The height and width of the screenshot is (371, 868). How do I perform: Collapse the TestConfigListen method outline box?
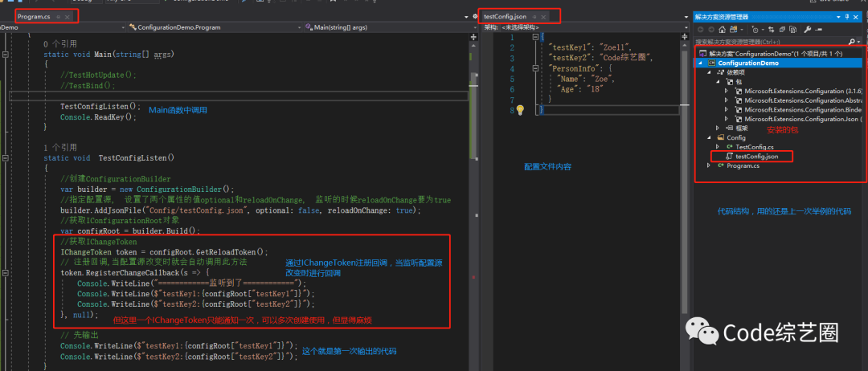click(x=5, y=157)
